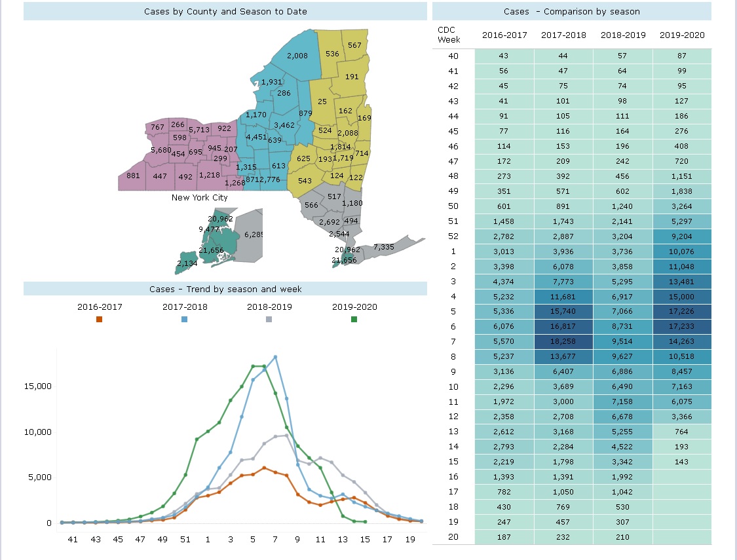Click the CDC Week column header

pos(449,35)
